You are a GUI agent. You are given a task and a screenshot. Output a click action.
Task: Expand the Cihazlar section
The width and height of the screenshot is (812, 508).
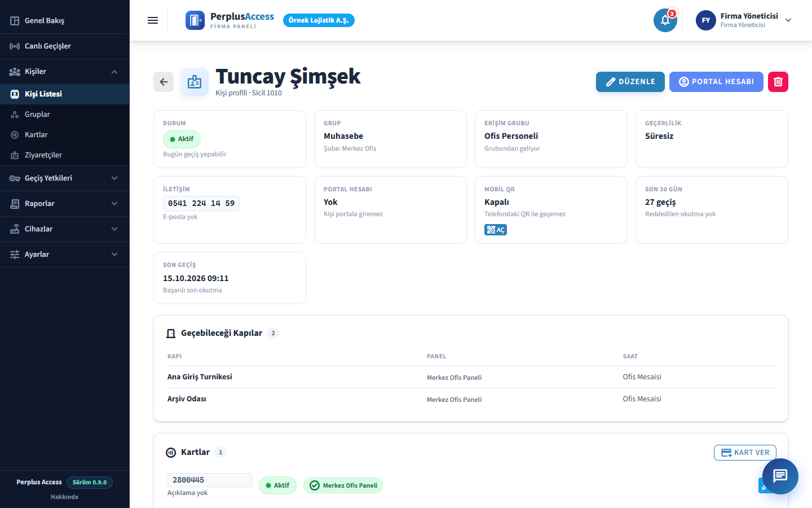click(x=65, y=229)
